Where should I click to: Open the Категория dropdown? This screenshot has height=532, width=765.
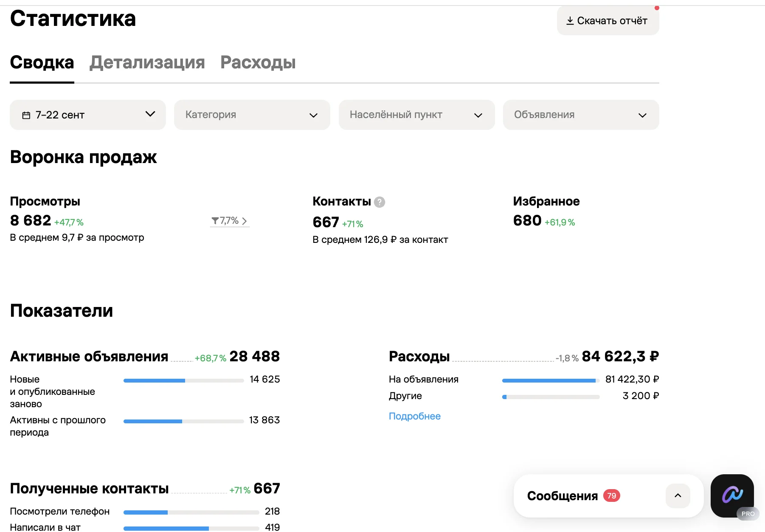(252, 115)
